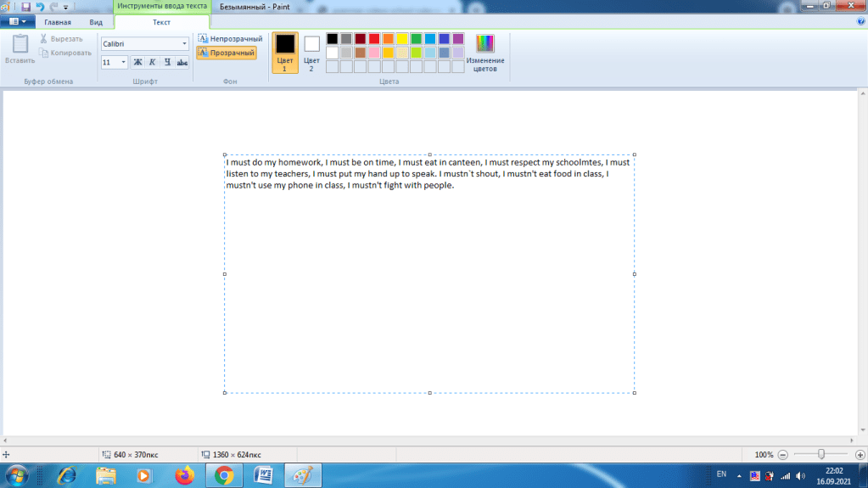Switch to the Главная ribbon tab
The height and width of the screenshot is (488, 868).
point(58,22)
